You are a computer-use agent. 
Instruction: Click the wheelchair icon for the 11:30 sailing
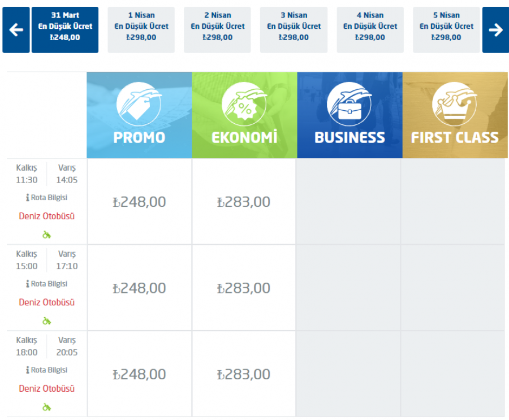pos(46,235)
